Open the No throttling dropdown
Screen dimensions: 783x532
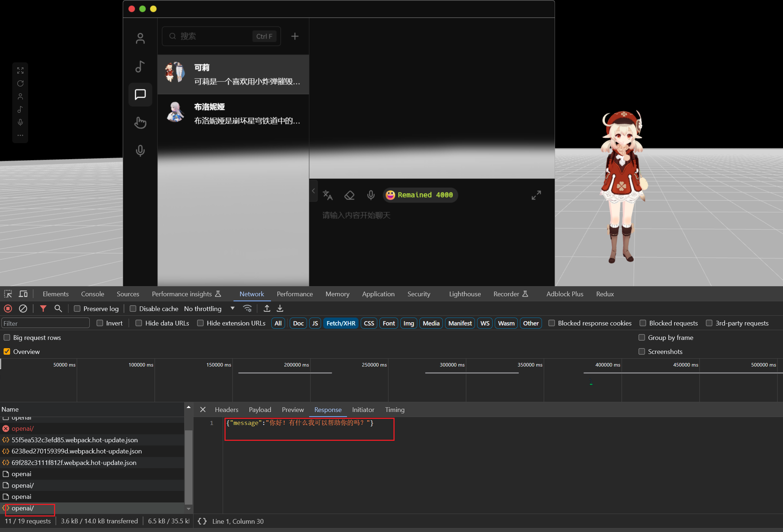[x=209, y=309]
